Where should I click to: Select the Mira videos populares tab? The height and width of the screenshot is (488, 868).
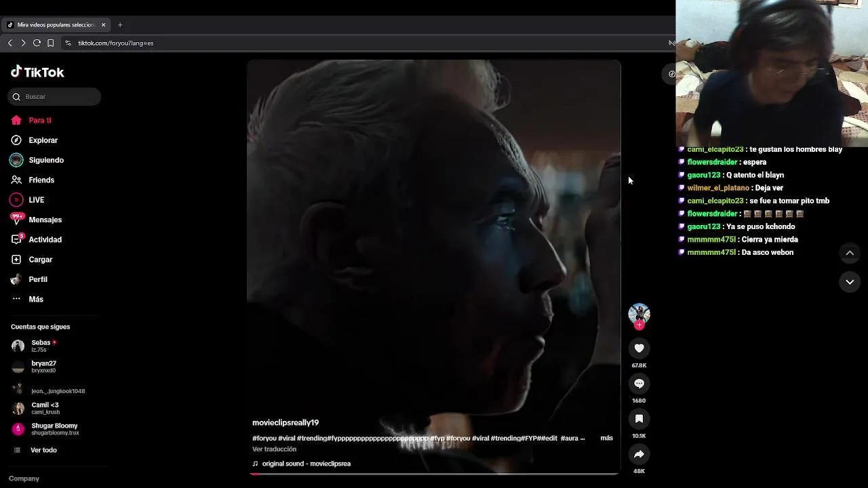point(56,25)
